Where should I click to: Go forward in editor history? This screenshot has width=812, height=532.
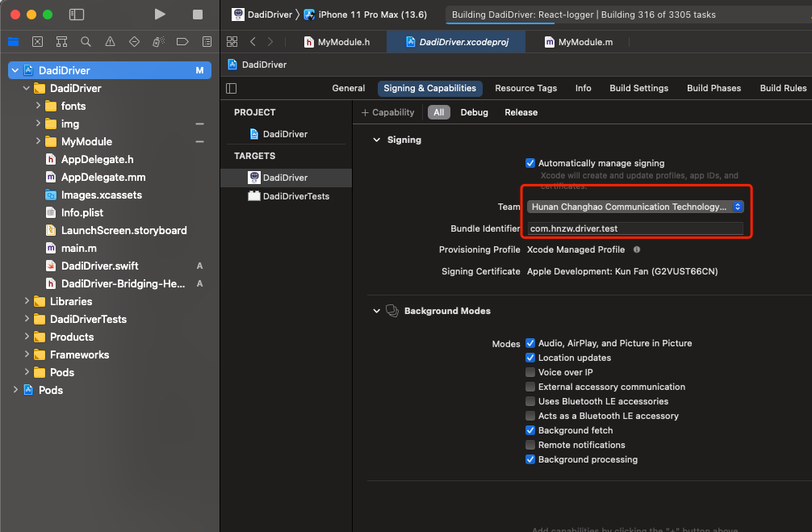pos(270,42)
